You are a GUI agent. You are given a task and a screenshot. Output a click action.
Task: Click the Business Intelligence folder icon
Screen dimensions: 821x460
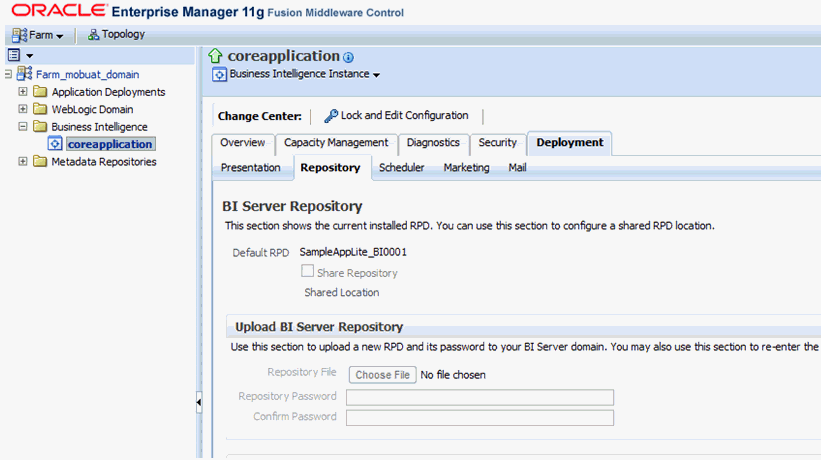point(40,126)
